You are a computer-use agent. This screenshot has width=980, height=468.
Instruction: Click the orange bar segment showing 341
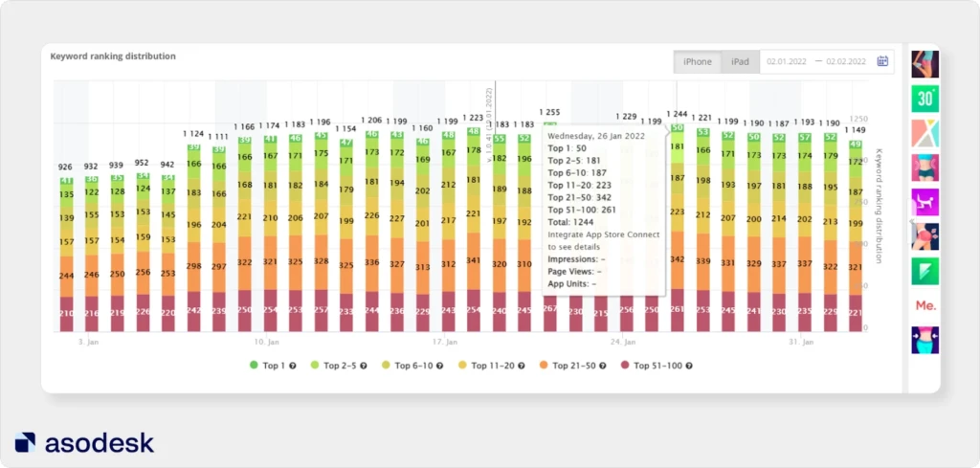(474, 261)
